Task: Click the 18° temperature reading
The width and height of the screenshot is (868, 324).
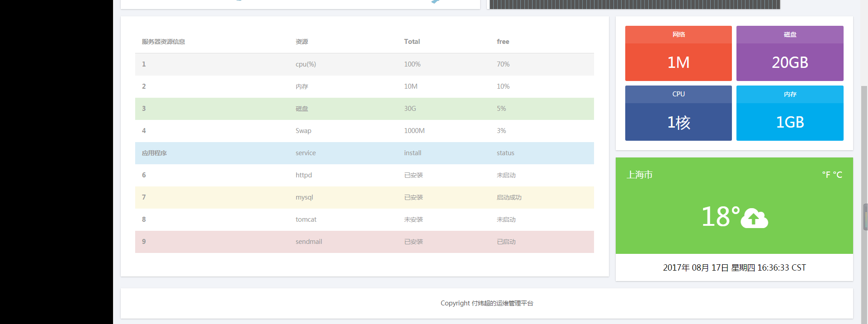Action: click(721, 217)
